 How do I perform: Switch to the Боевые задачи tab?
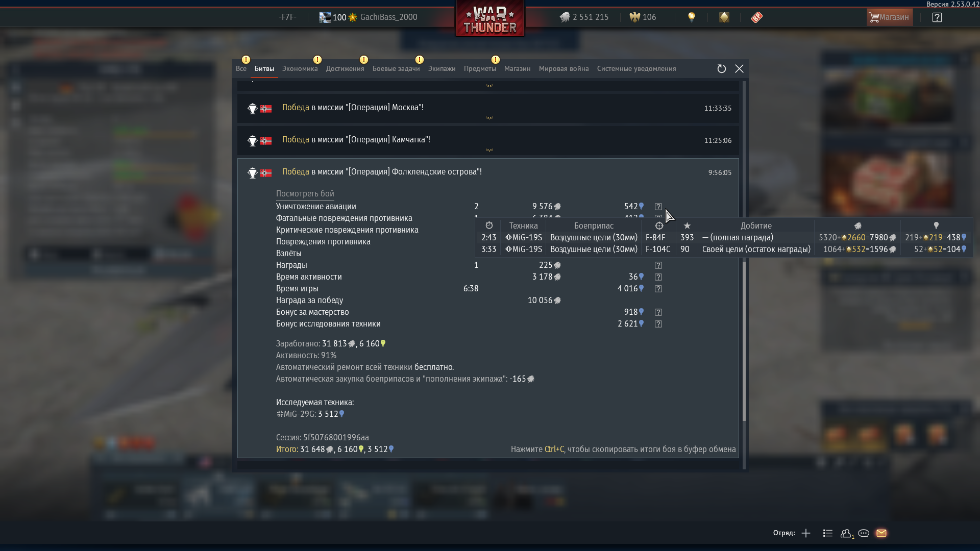(x=396, y=68)
